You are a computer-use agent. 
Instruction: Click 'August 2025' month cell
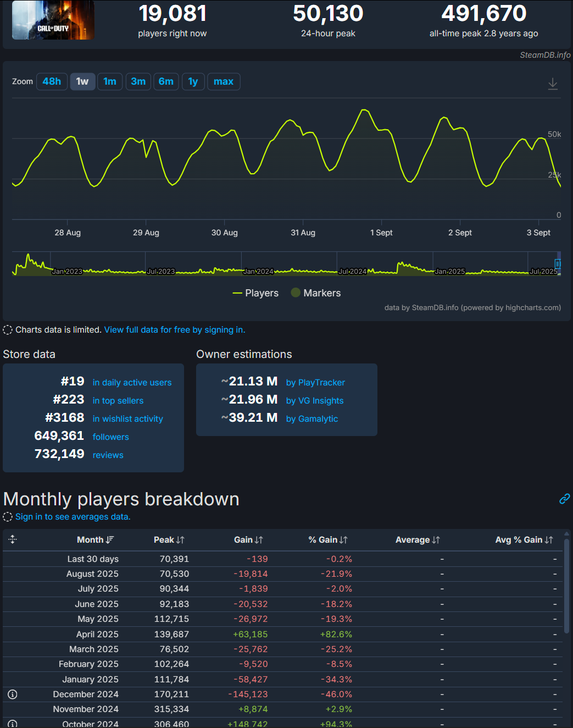[x=92, y=574]
